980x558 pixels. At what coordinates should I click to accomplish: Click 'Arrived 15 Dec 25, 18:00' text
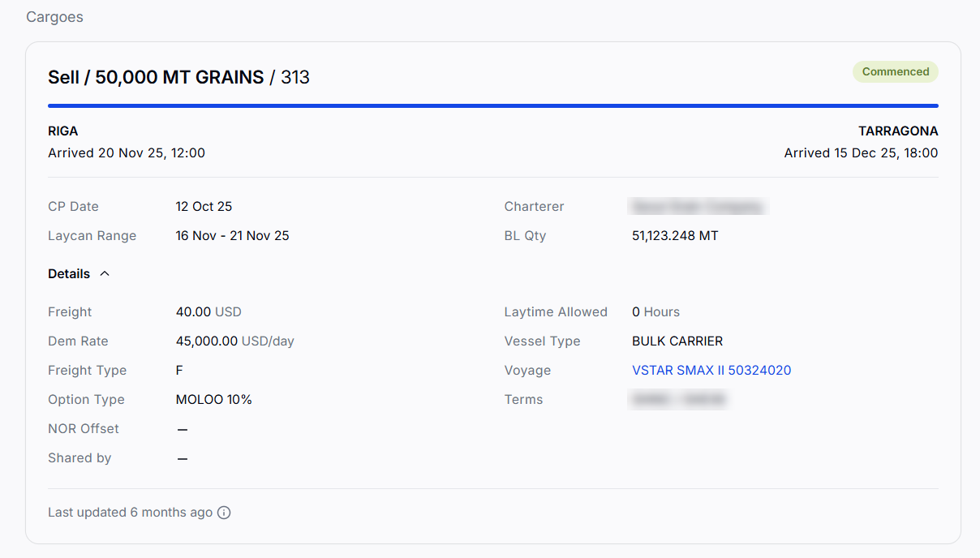click(x=861, y=152)
